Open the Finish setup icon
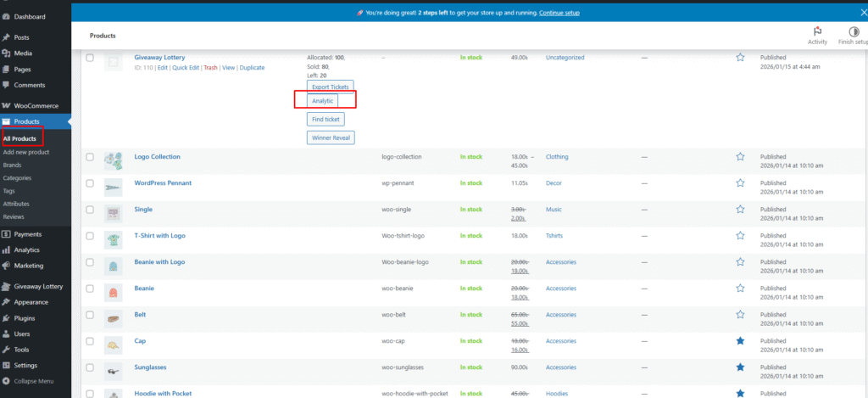This screenshot has width=868, height=398. (853, 31)
